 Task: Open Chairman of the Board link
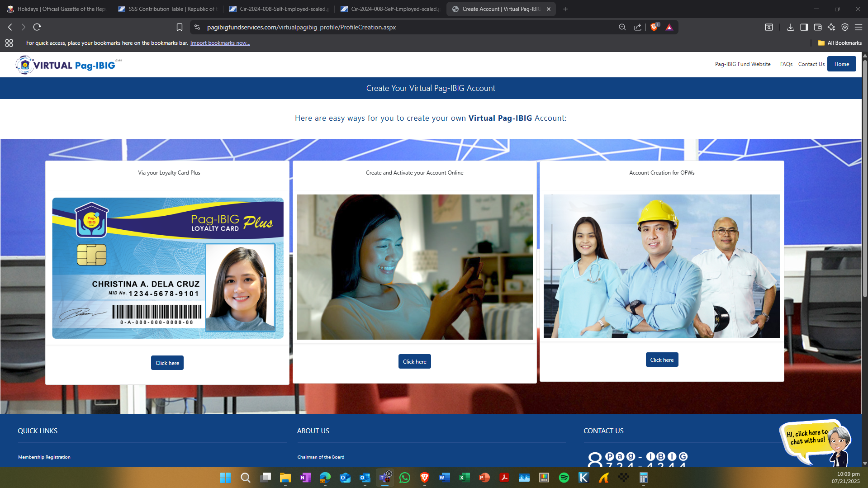(321, 457)
